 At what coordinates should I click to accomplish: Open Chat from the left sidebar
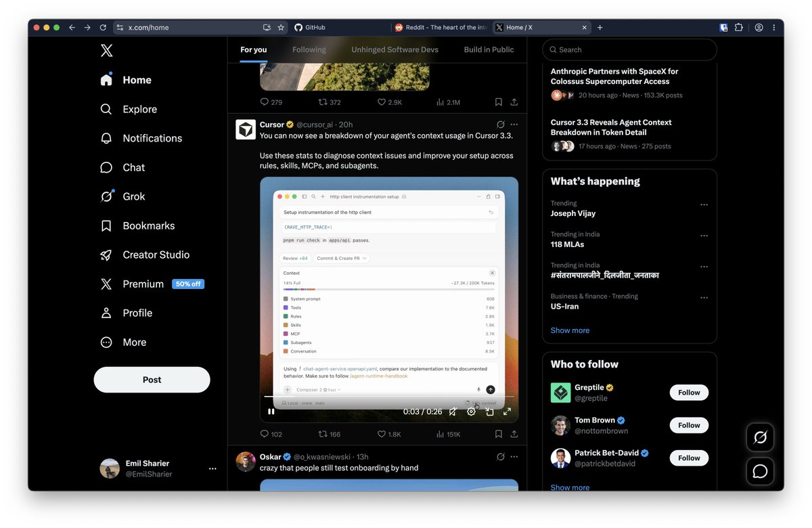pos(122,167)
